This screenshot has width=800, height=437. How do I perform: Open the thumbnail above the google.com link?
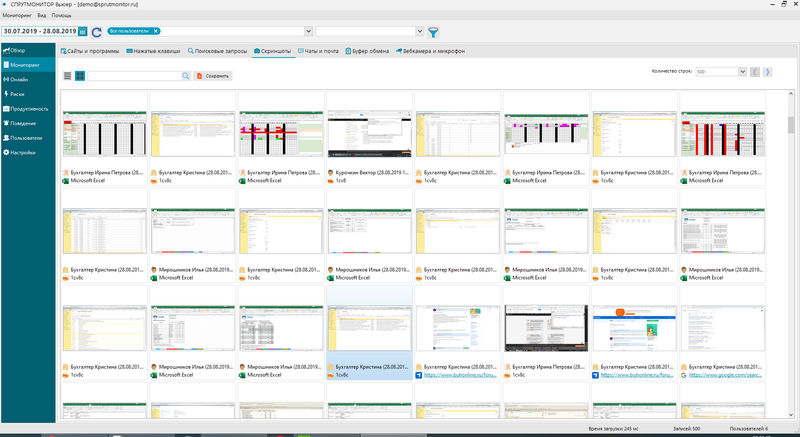pos(722,328)
